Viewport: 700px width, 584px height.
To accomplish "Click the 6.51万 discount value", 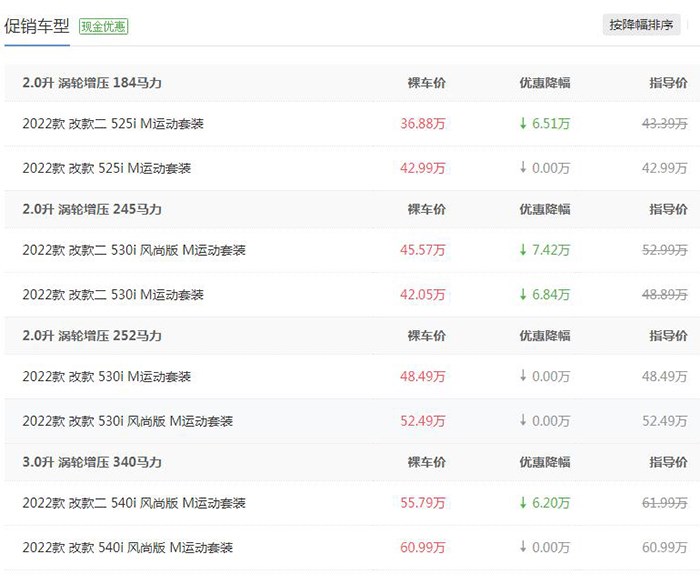I will point(551,123).
